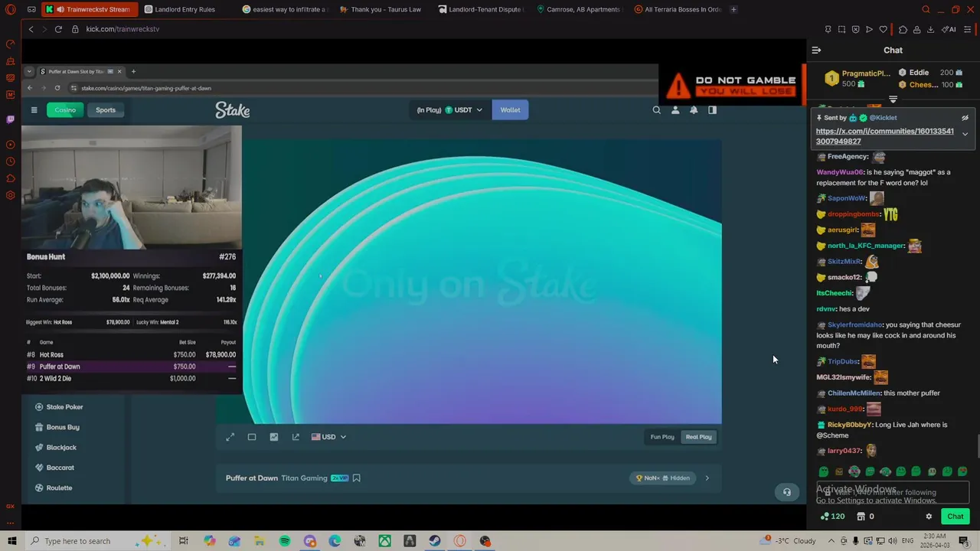Launch Steam from taskbar

pyautogui.click(x=435, y=541)
